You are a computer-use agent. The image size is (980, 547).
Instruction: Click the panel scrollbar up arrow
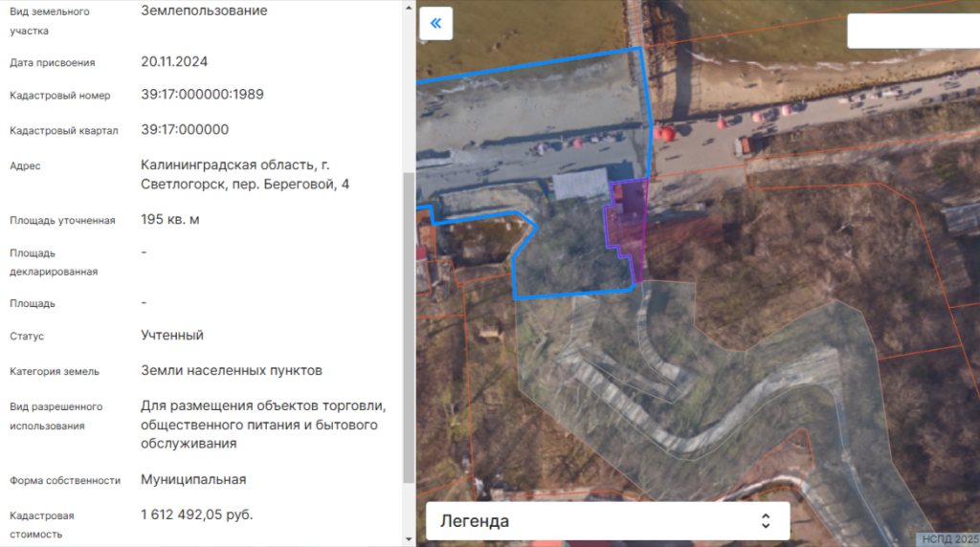409,8
